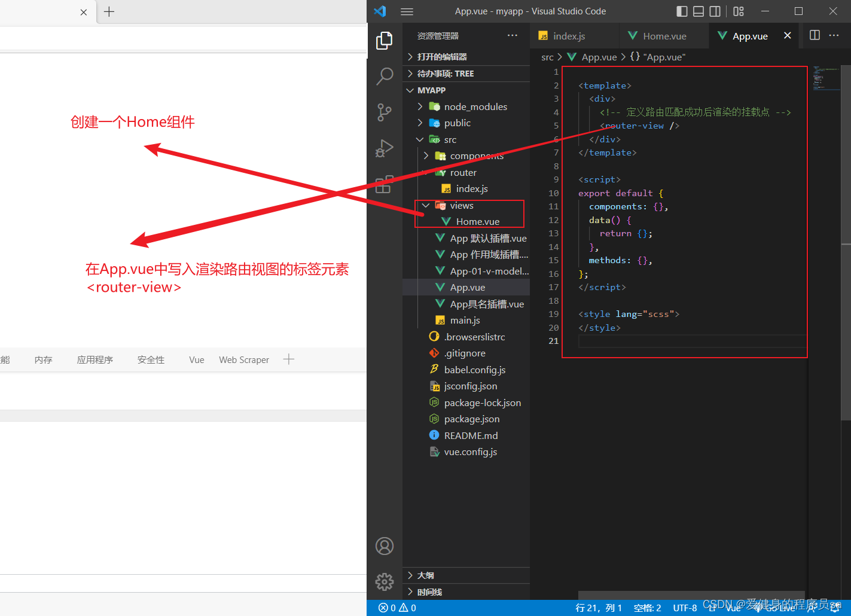Click 空格: 2 indentation status item
The width and height of the screenshot is (851, 616).
[x=647, y=608]
